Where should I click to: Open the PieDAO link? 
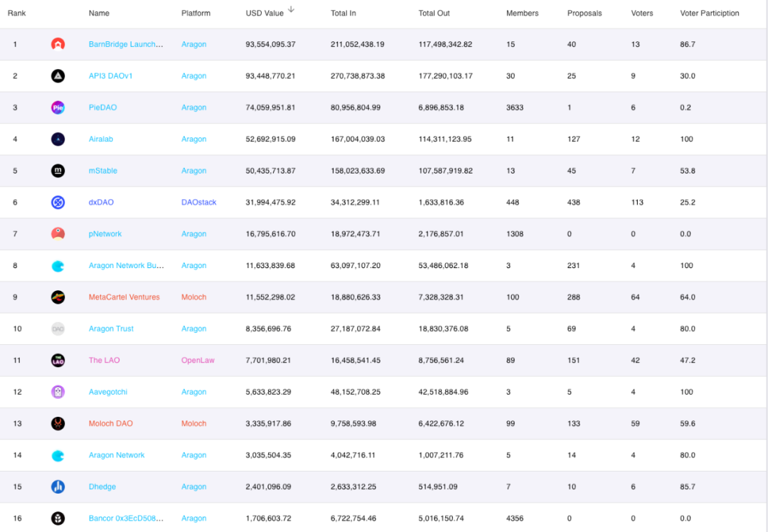click(103, 107)
